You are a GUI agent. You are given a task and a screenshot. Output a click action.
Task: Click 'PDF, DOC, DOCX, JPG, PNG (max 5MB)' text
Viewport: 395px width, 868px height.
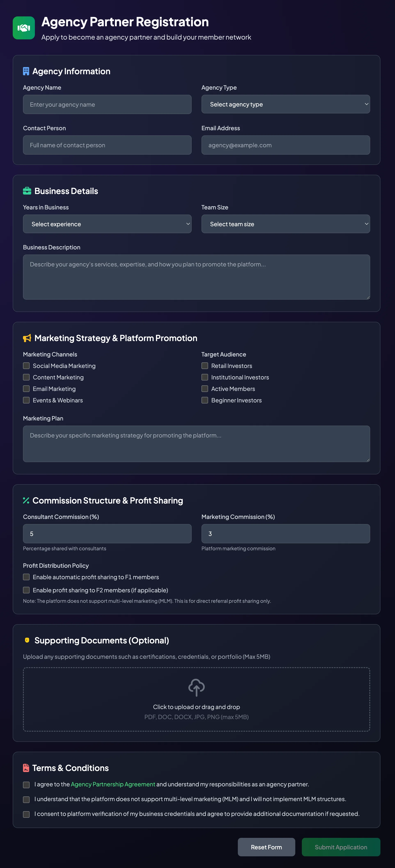click(x=197, y=717)
